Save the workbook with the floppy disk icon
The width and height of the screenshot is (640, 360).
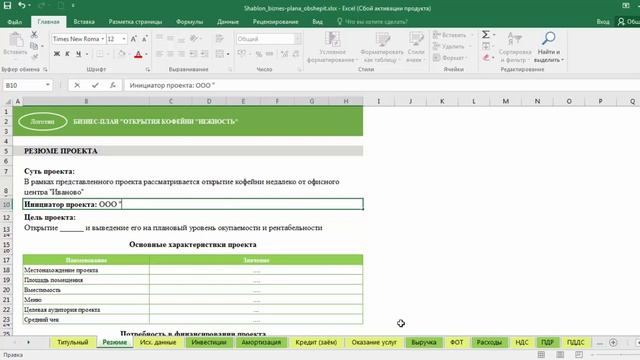pyautogui.click(x=7, y=5)
